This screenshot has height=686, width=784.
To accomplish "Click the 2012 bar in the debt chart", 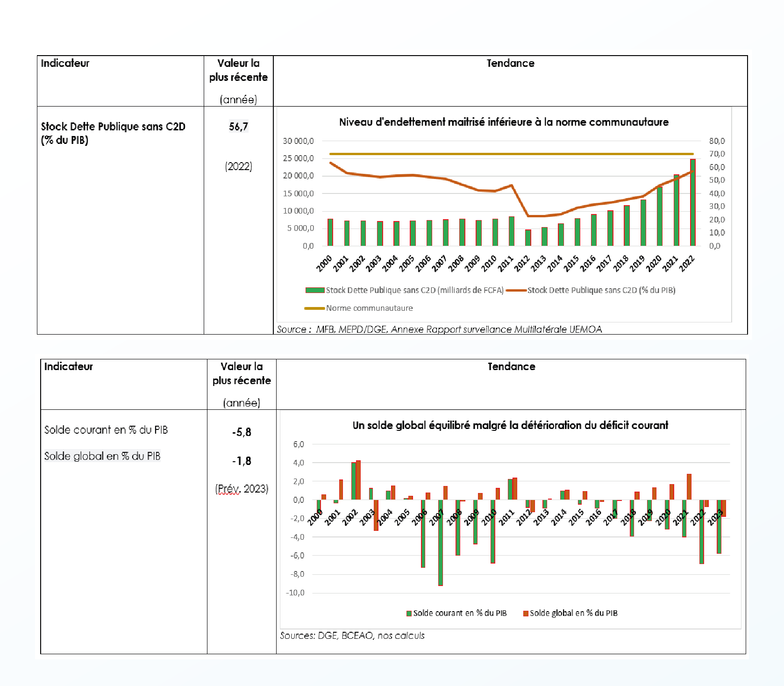I will tap(528, 238).
